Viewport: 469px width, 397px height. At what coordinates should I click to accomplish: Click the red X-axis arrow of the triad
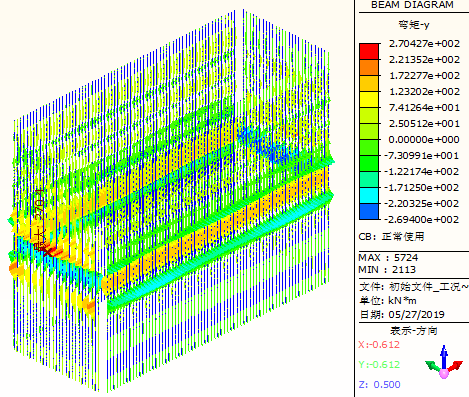(455, 366)
